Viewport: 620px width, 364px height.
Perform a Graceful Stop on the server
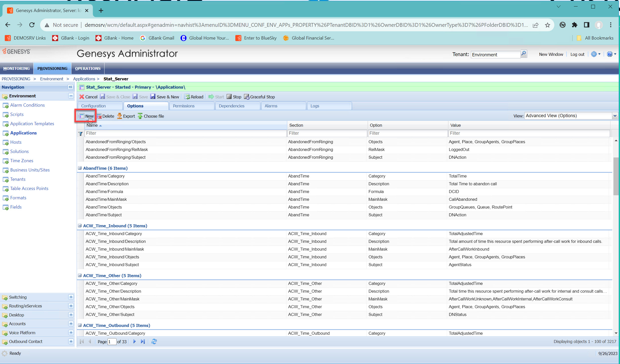259,97
